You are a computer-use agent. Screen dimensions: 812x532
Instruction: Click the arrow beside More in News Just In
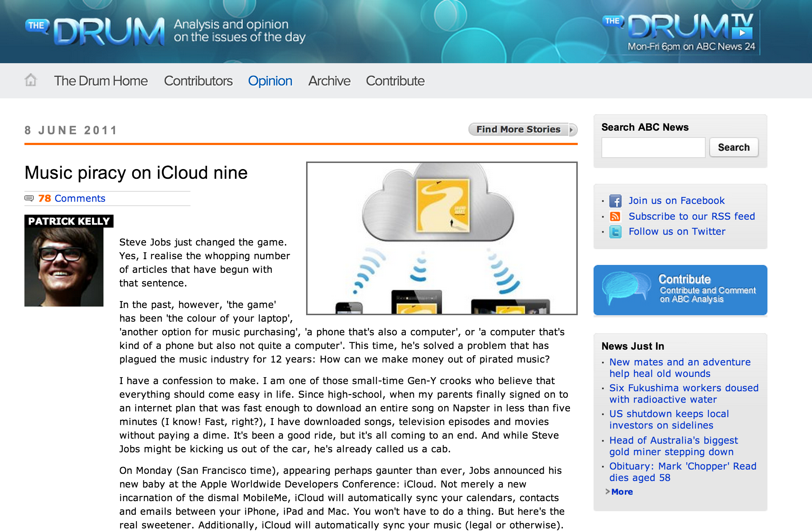607,491
